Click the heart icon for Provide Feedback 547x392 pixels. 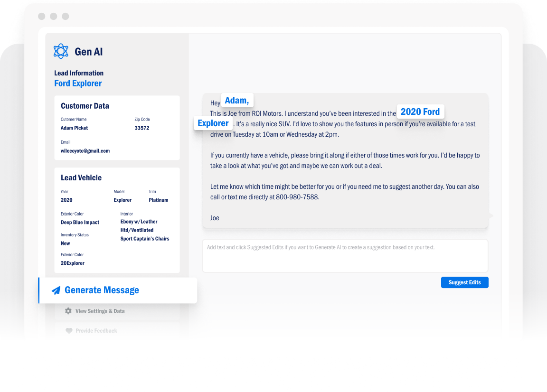69,331
